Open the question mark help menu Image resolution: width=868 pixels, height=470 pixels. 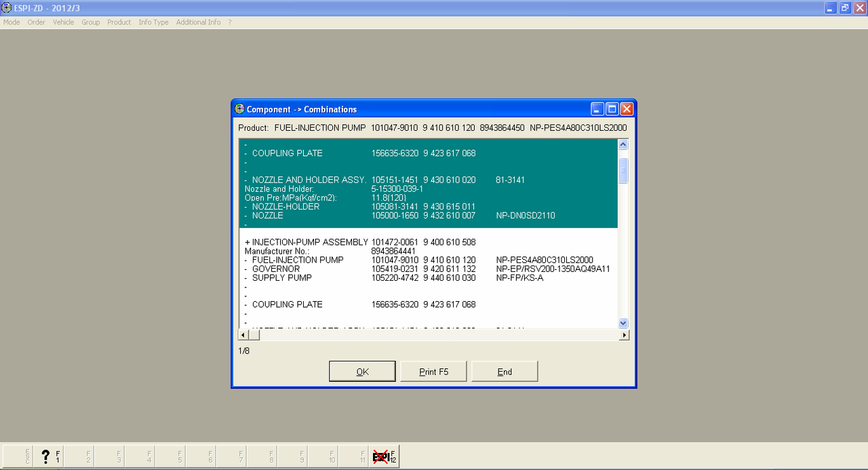pyautogui.click(x=230, y=22)
